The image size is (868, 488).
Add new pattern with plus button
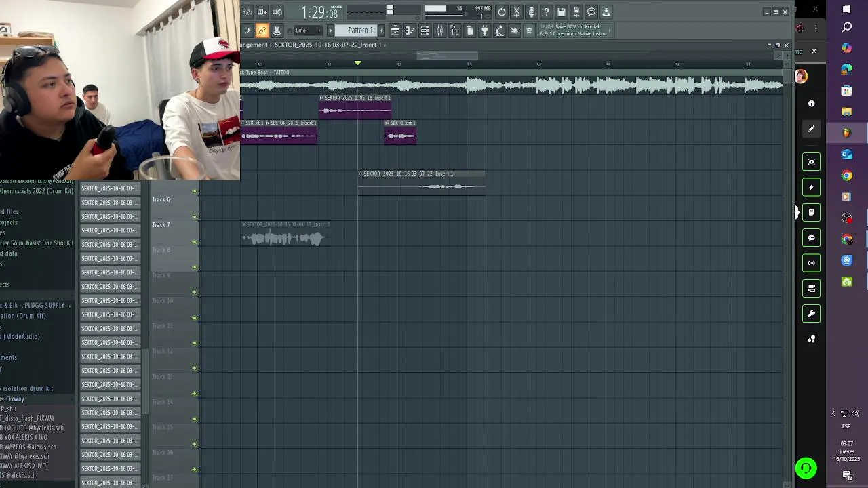[x=382, y=30]
